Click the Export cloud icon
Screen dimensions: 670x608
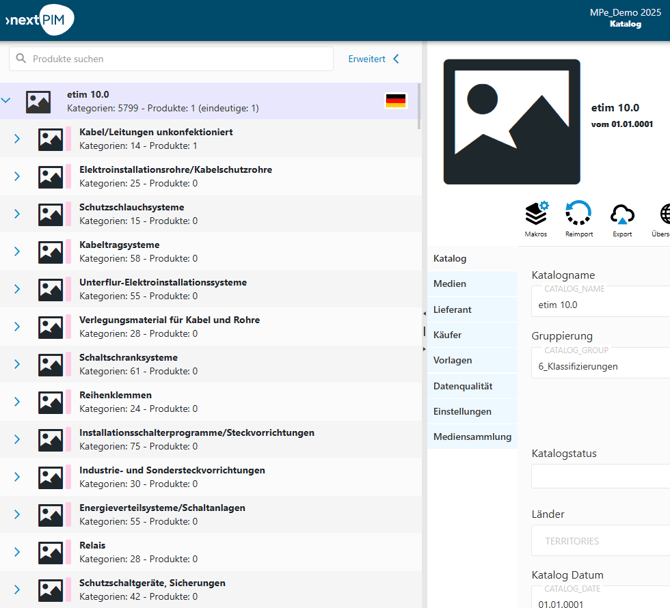pos(622,214)
